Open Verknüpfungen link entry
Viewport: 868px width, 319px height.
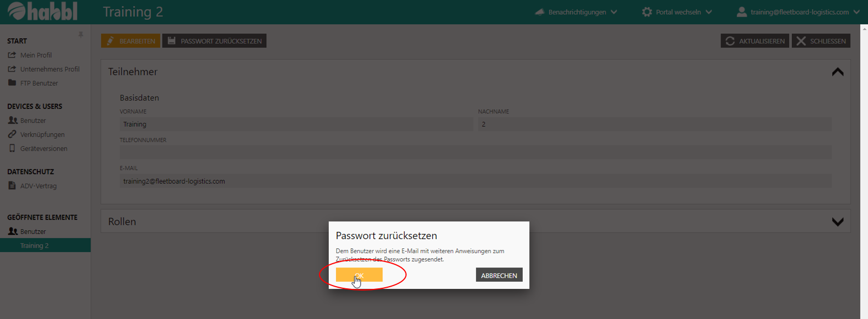(42, 135)
